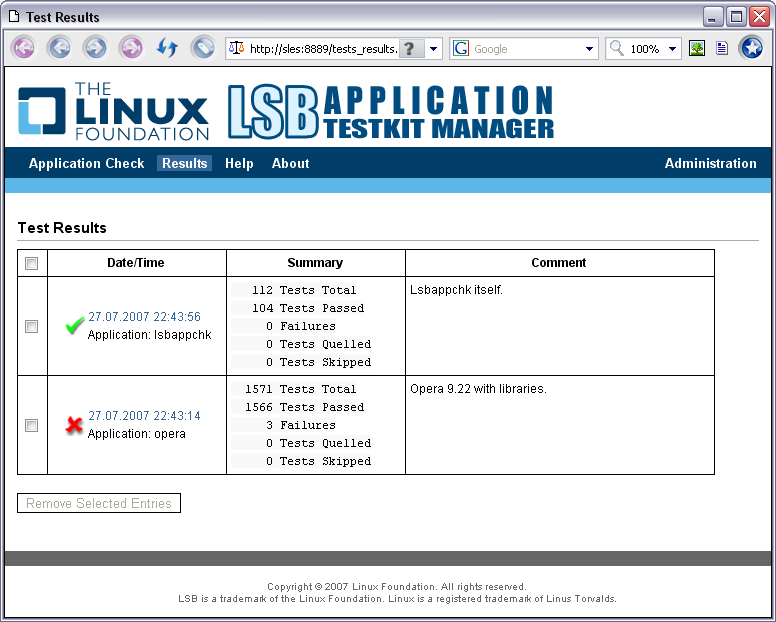Viewport: 776px width, 622px height.
Task: Click the "1571 Tests Total" summary line
Action: [300, 389]
